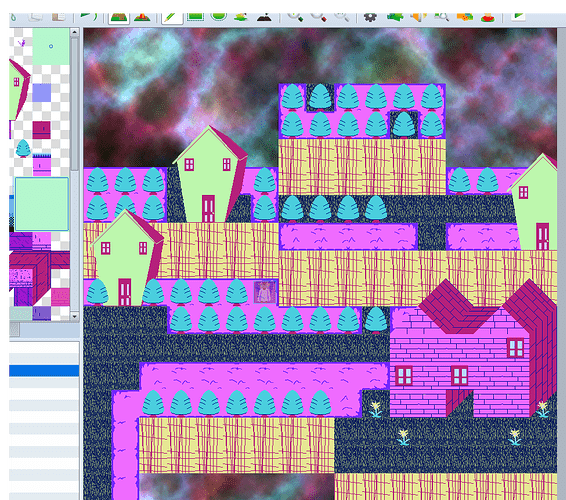Screen dimensions: 566x500
Task: Start playtest with green arrow icon
Action: coord(518,17)
